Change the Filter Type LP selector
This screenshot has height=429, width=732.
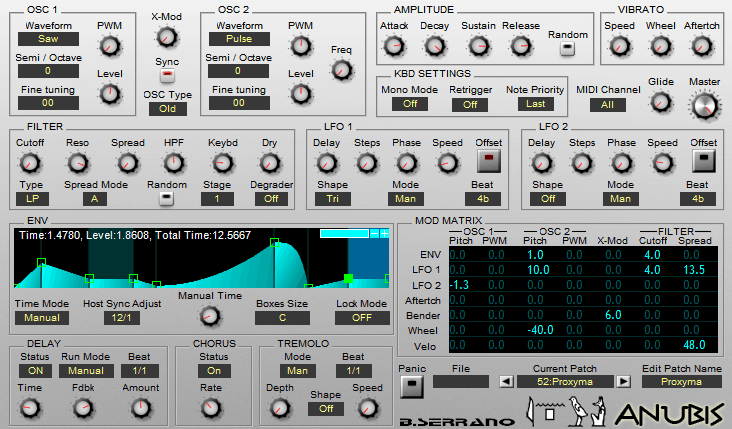(x=32, y=199)
